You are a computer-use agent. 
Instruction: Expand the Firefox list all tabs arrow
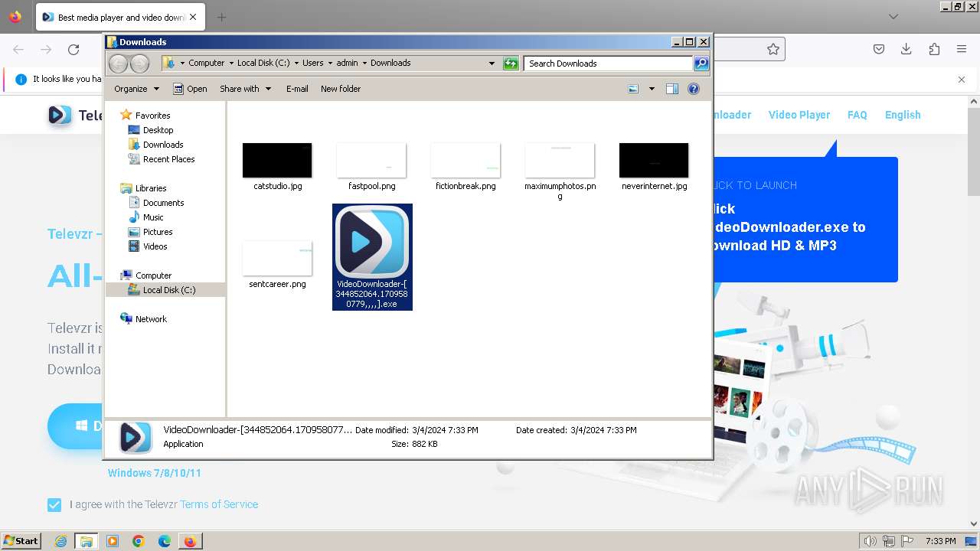(x=893, y=17)
